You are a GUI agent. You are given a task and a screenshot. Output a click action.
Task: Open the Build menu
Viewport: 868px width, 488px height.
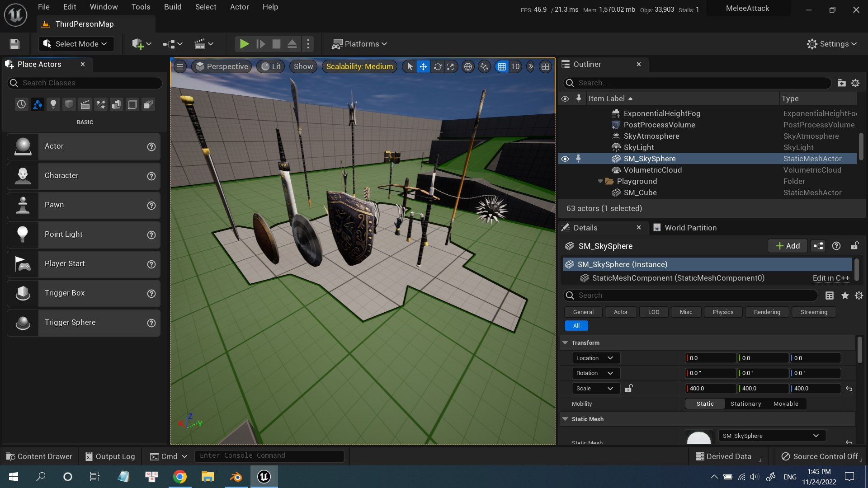(173, 7)
